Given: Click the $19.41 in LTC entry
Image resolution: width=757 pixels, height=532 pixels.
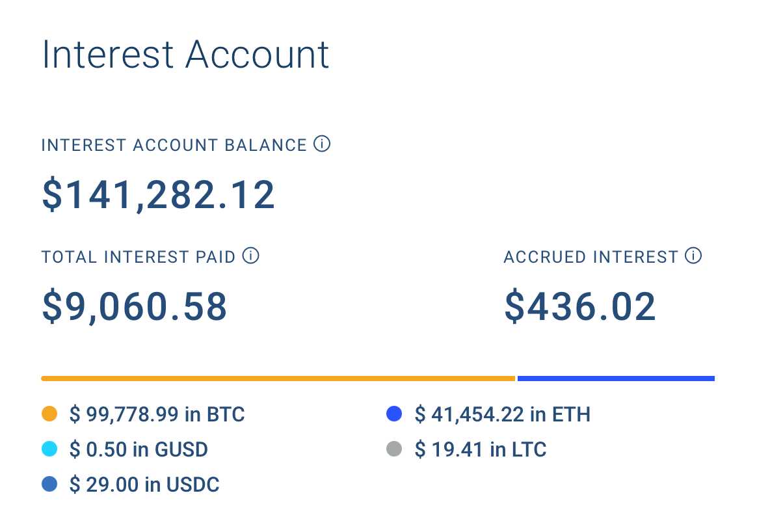Looking at the screenshot, I should (x=481, y=449).
